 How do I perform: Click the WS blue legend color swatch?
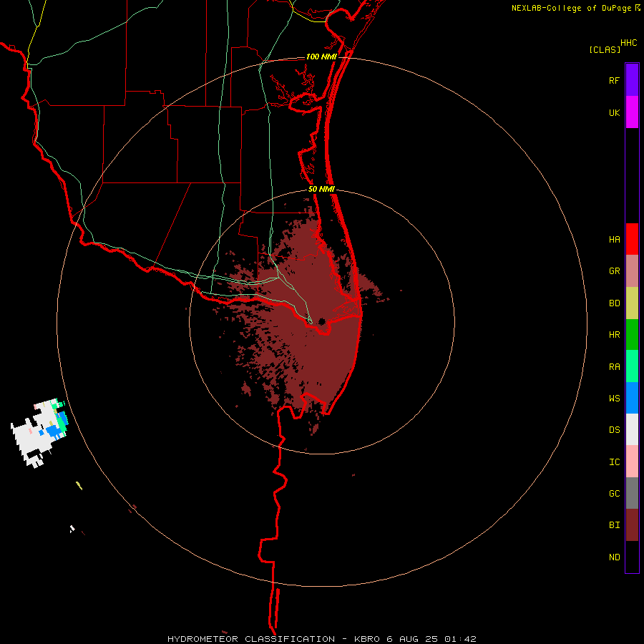[x=632, y=398]
